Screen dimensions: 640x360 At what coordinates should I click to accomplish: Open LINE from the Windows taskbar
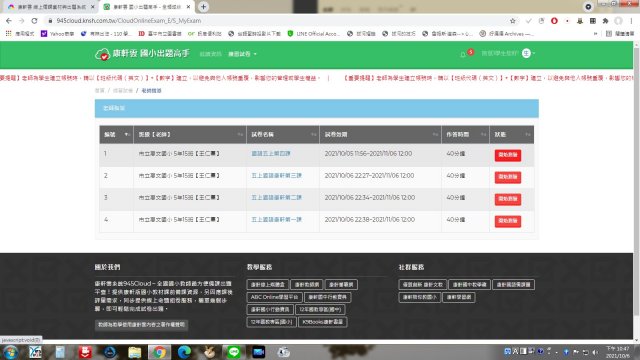(233, 352)
